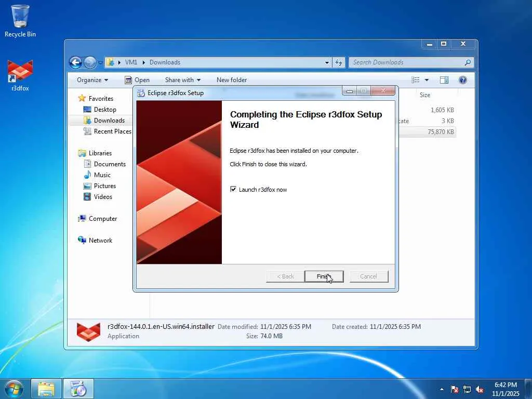Select Downloads in the navigation pane
Viewport: 532px width, 399px height.
109,121
